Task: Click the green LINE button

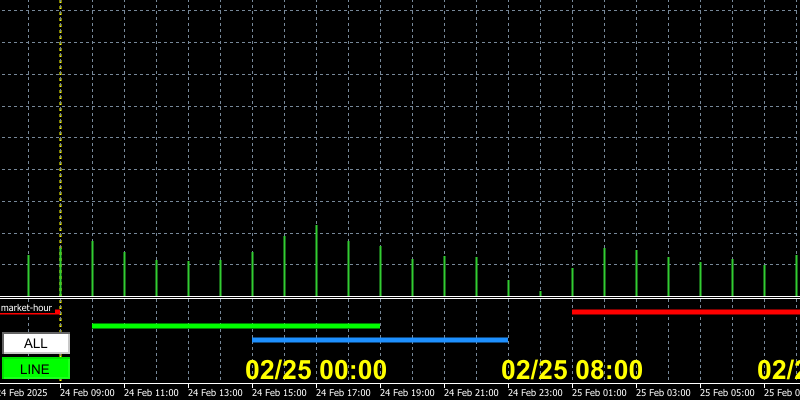Action: click(x=36, y=369)
